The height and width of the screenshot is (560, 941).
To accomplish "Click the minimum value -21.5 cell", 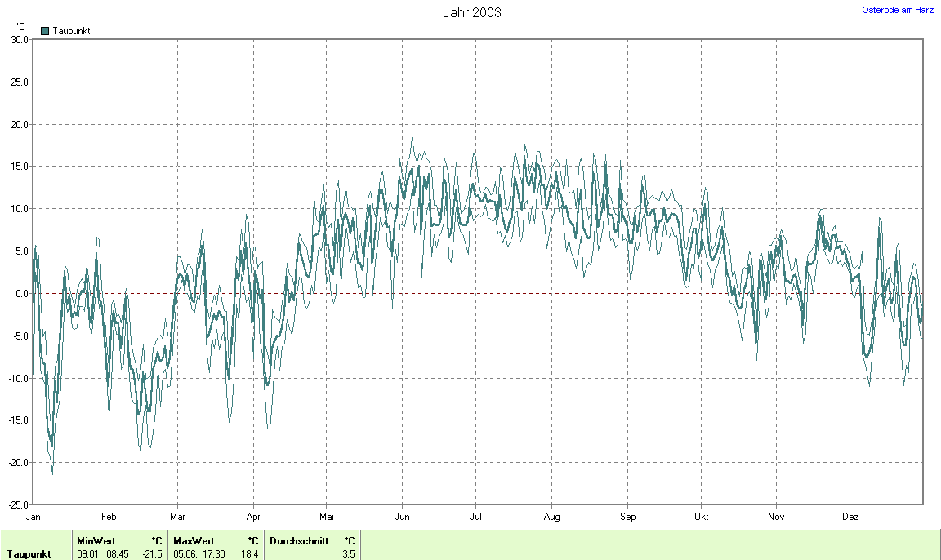I will pyautogui.click(x=152, y=554).
